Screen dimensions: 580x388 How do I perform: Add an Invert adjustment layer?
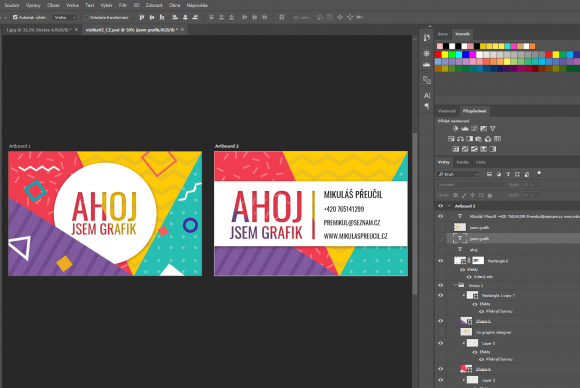click(x=455, y=149)
